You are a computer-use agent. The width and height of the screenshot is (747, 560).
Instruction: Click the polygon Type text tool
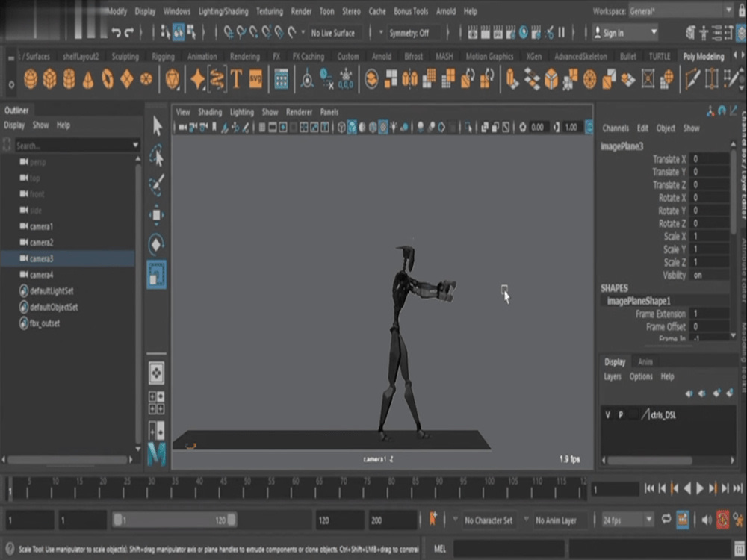236,78
